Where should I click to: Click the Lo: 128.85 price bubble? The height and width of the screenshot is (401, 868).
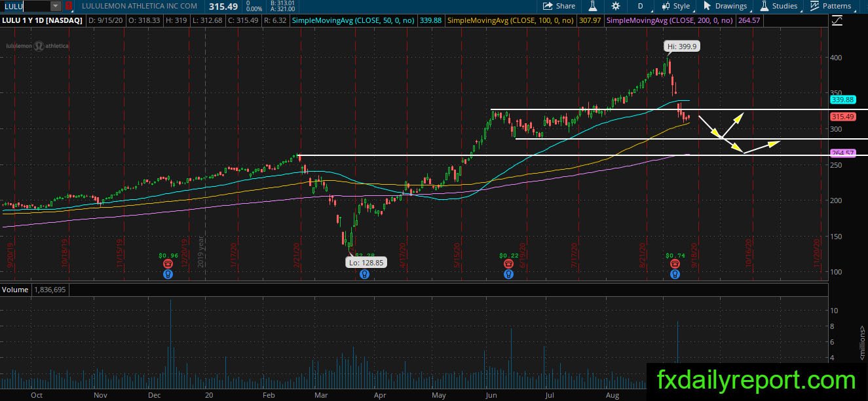(366, 262)
